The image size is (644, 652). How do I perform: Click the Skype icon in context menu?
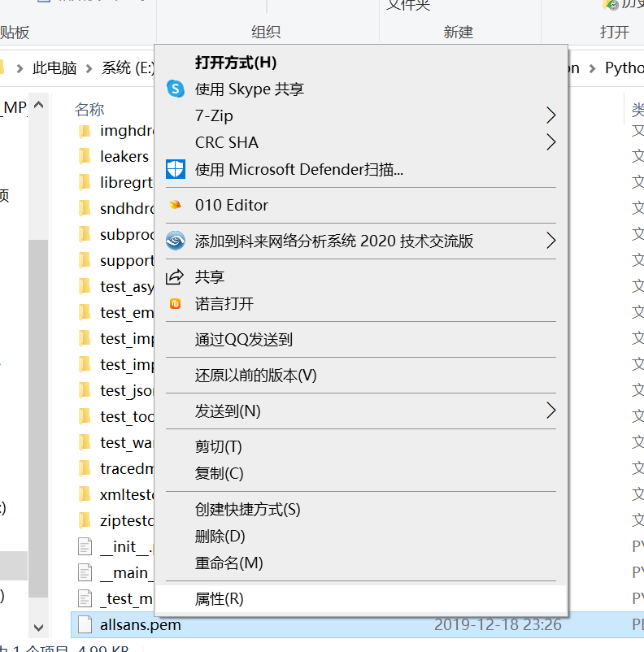tap(176, 89)
